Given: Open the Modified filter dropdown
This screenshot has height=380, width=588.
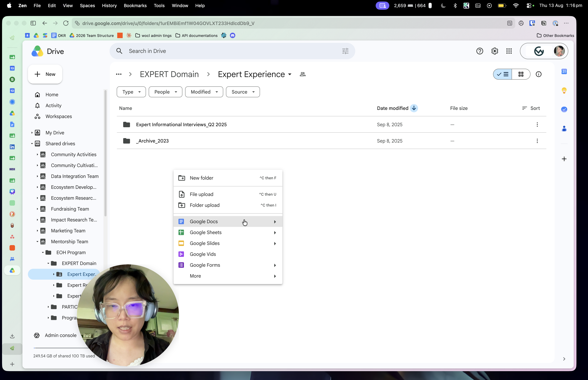Looking at the screenshot, I should pos(204,92).
